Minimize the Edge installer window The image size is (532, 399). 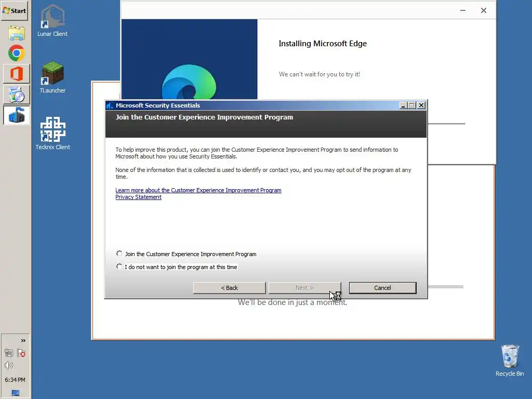click(463, 10)
